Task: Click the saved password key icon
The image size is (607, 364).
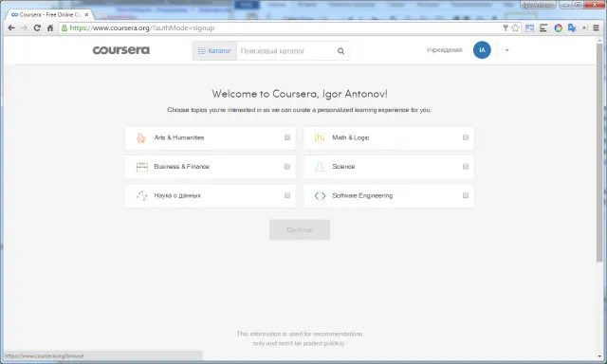Action: (506, 27)
